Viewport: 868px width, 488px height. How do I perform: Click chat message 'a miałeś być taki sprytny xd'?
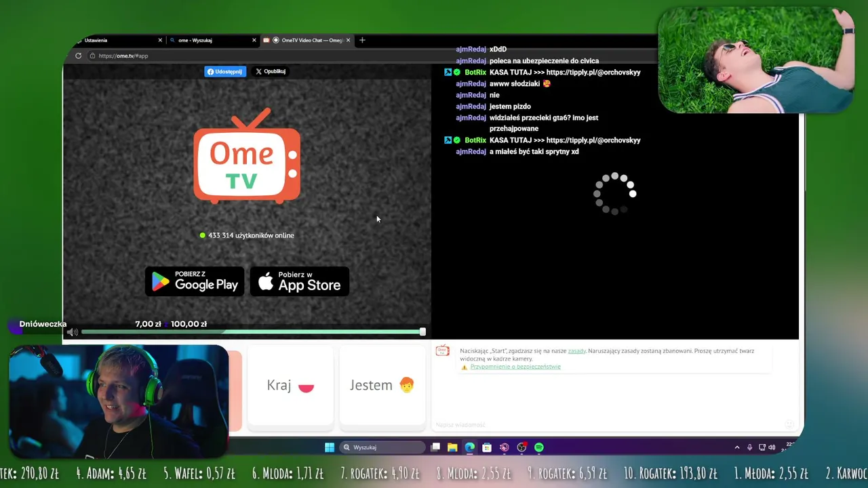[534, 152]
